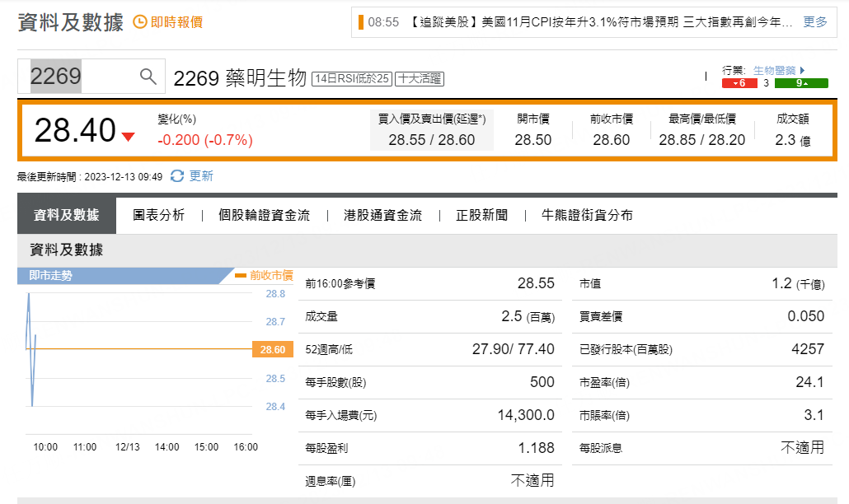Click the orange 28.60 price marker
The image size is (849, 504).
click(x=272, y=349)
